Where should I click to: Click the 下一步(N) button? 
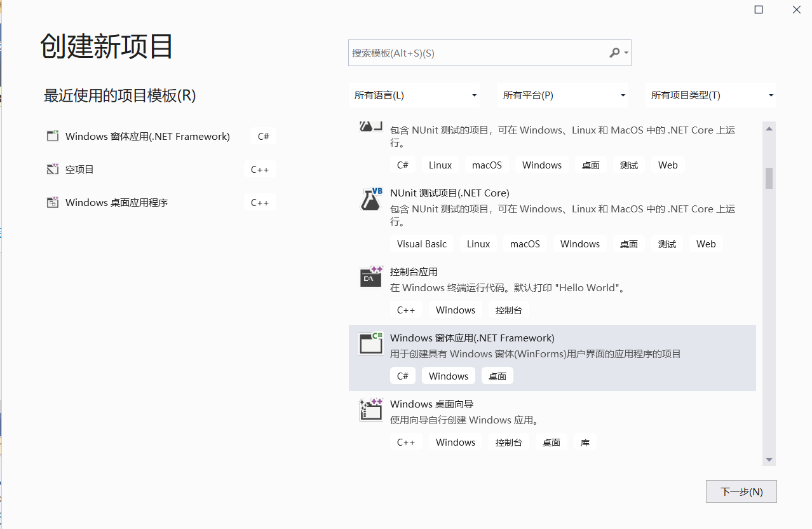point(741,491)
